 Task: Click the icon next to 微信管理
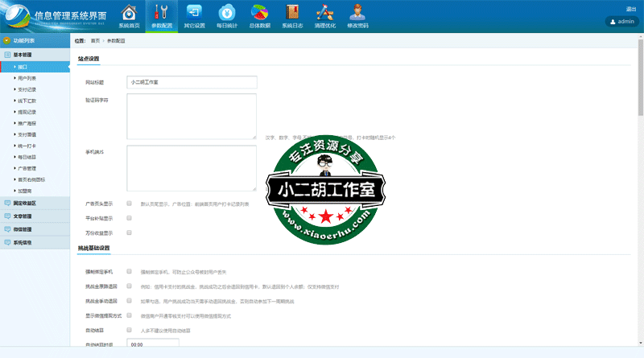coord(7,229)
